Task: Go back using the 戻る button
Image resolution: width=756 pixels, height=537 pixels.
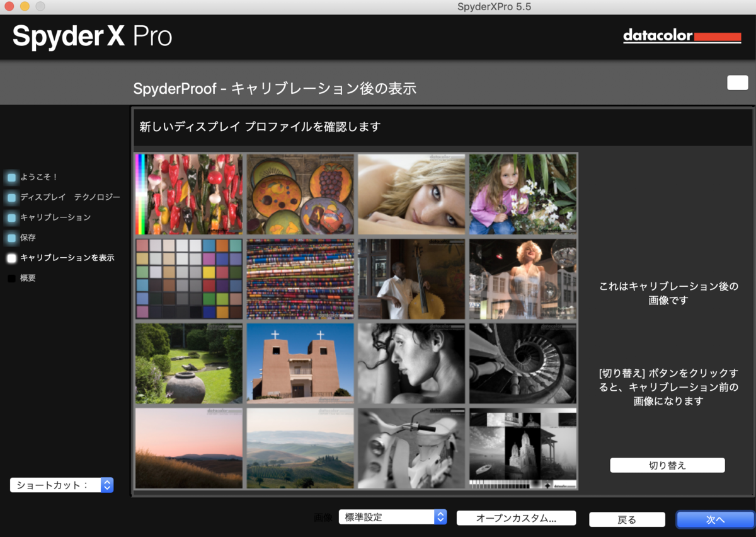Action: (x=627, y=519)
